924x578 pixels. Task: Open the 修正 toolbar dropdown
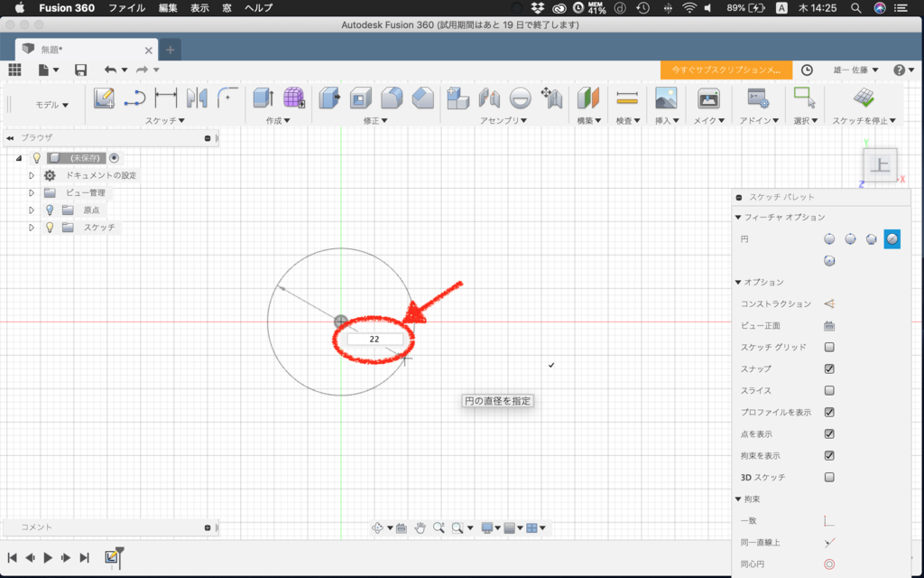click(x=375, y=120)
